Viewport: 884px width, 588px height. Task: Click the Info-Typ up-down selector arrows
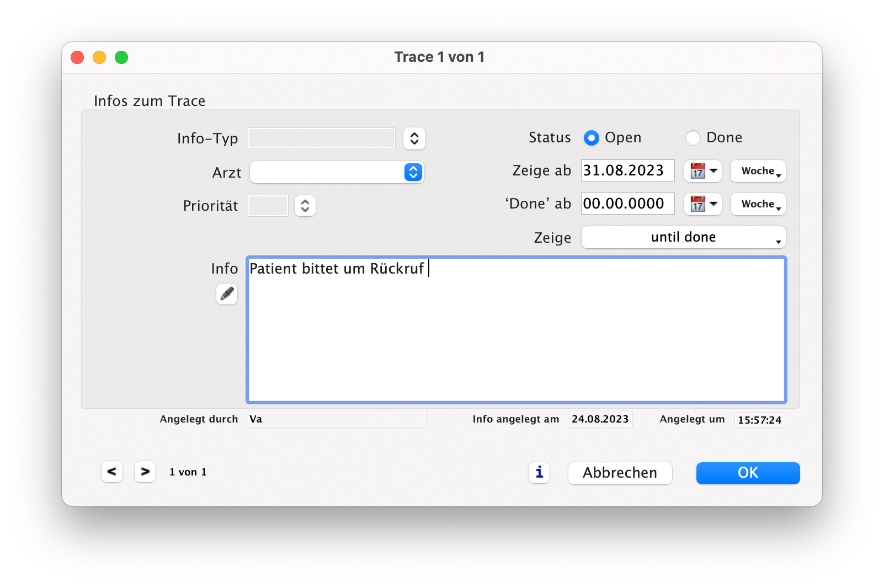[414, 138]
